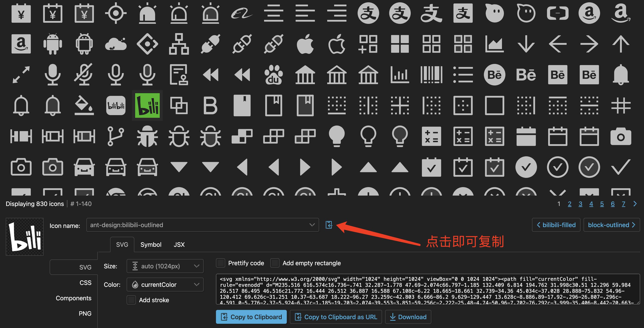Open the Symbol tab
The image size is (644, 328).
click(x=151, y=244)
